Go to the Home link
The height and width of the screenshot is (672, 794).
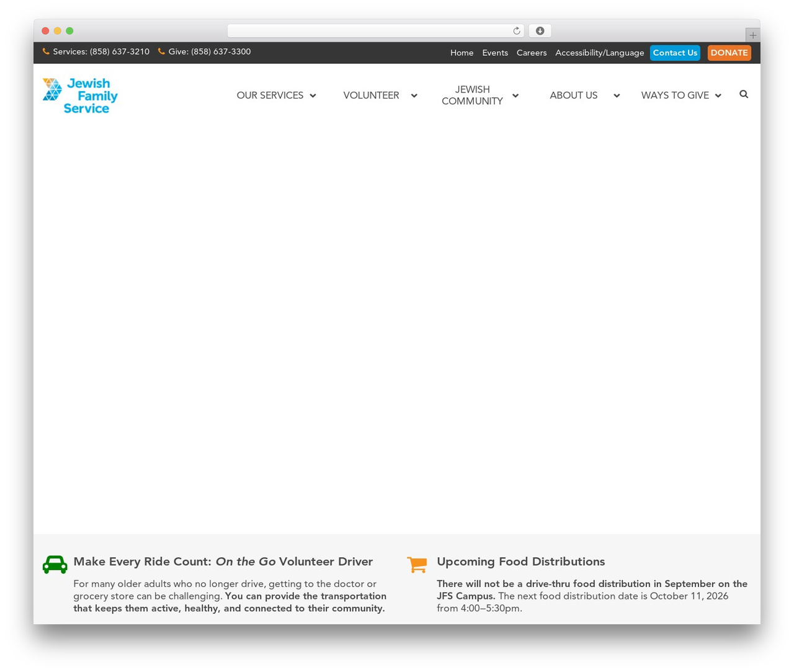462,53
